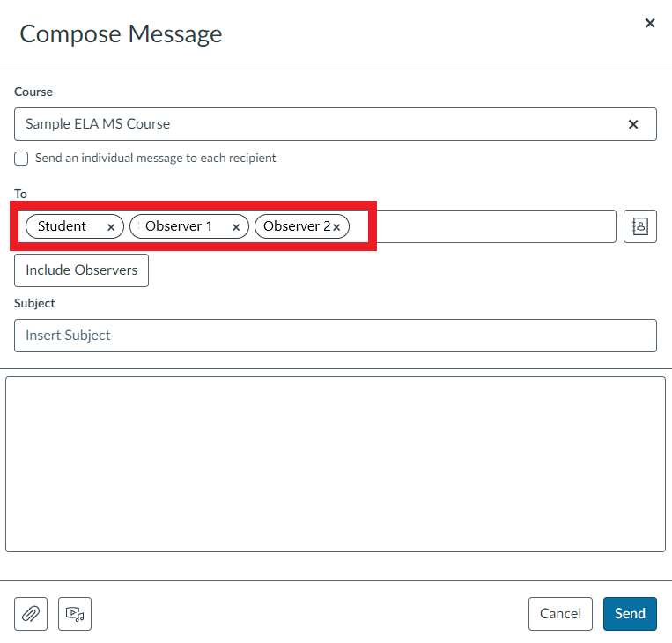Open the address book icon
The width and height of the screenshot is (672, 643).
point(640,226)
